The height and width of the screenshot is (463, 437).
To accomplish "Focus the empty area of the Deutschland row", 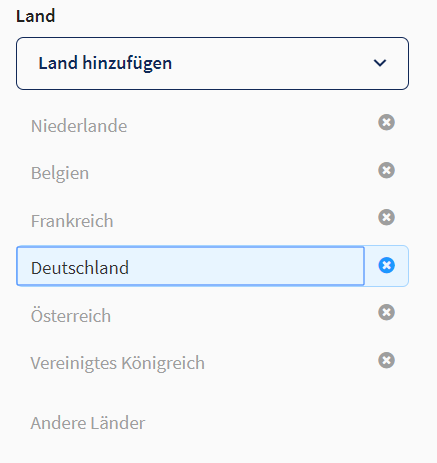I will (247, 266).
